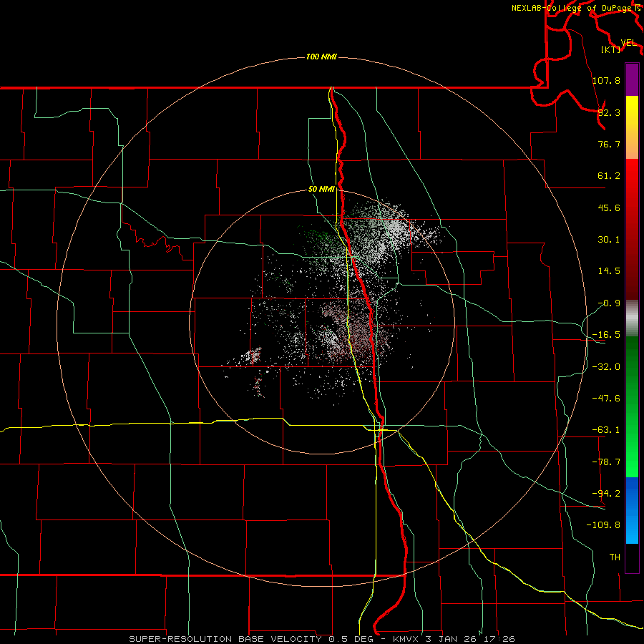The image size is (644, 644).
Task: Select the VEL legend title
Action: tap(628, 43)
